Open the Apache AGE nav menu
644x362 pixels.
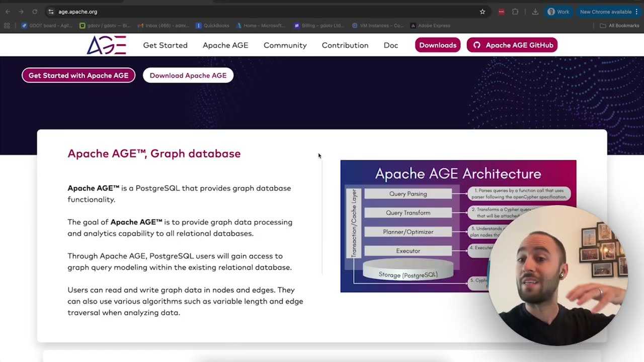click(x=225, y=45)
